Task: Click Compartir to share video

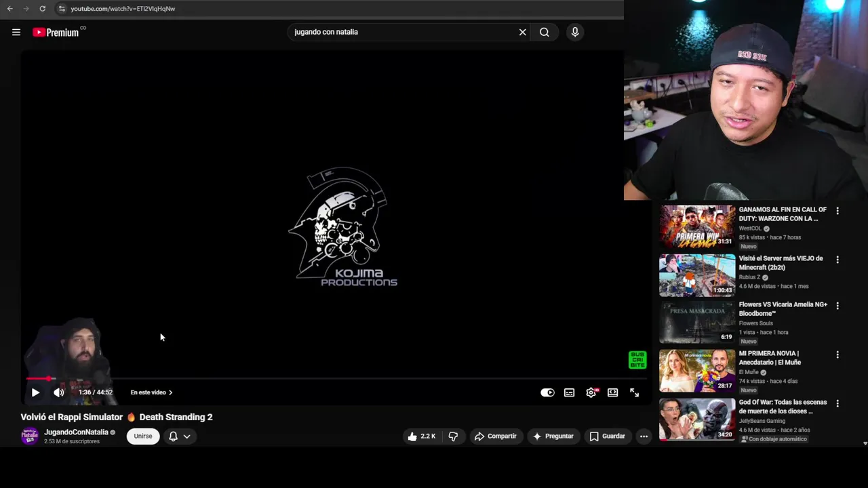Action: pyautogui.click(x=496, y=436)
